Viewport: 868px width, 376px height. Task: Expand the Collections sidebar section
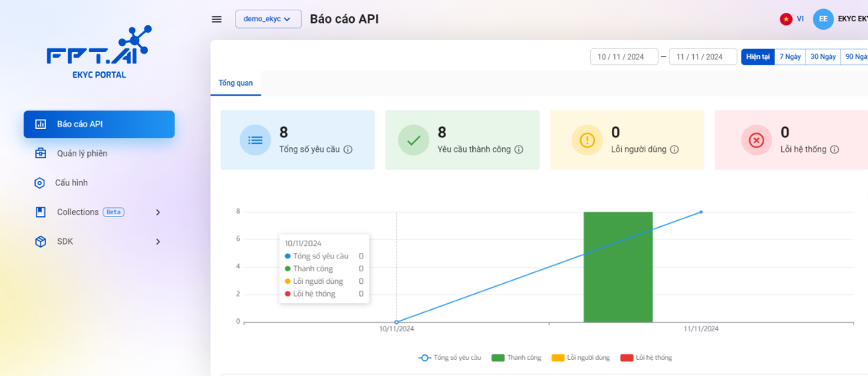158,212
